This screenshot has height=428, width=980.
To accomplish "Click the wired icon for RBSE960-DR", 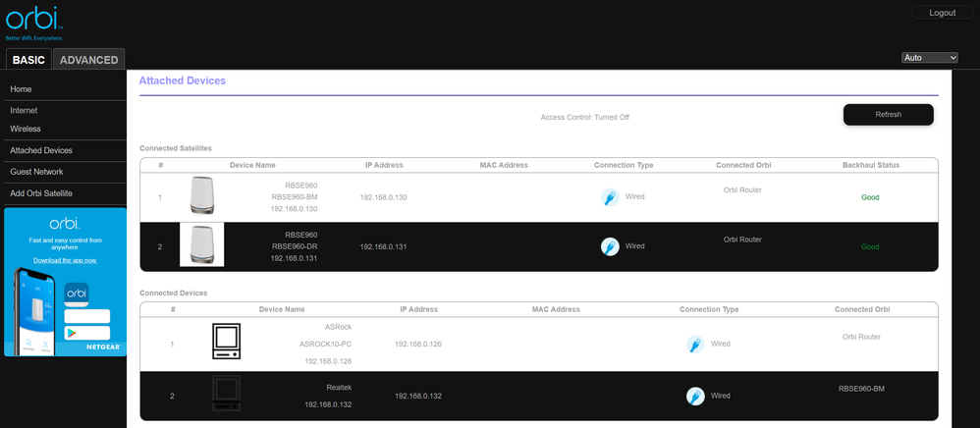I will (610, 246).
